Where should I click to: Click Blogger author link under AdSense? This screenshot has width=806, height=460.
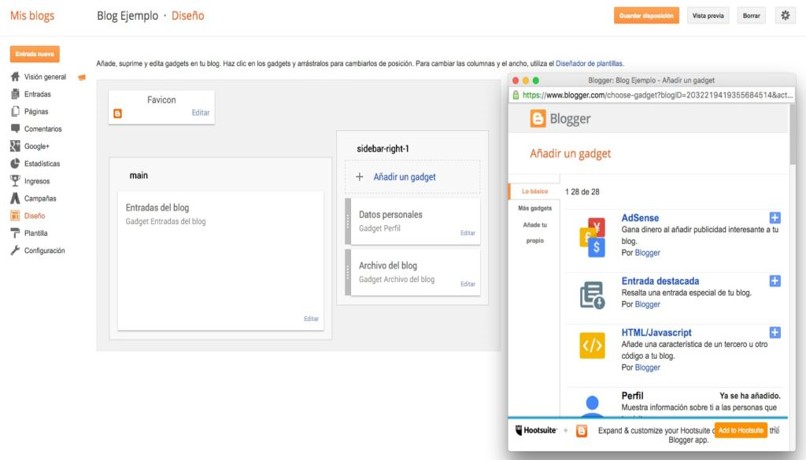[x=647, y=253]
